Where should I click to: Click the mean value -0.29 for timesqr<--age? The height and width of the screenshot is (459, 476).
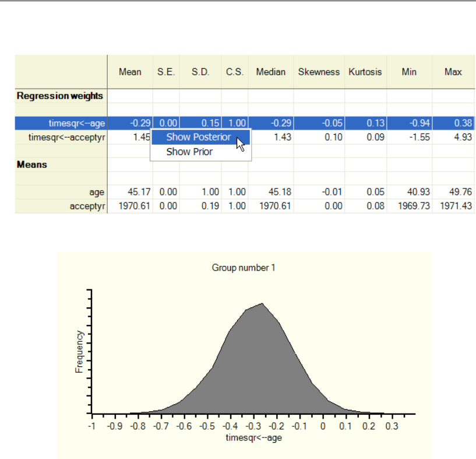(140, 123)
